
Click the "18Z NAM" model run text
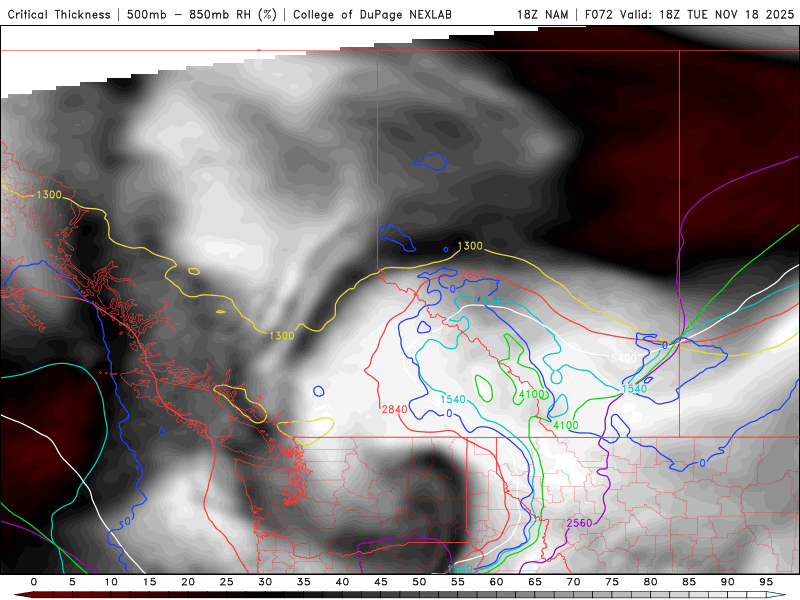pos(542,14)
